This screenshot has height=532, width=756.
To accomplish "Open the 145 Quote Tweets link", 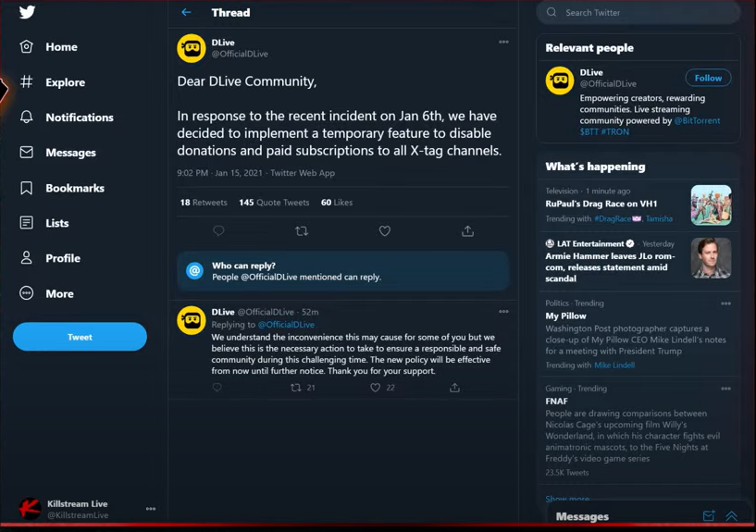I will [x=274, y=203].
